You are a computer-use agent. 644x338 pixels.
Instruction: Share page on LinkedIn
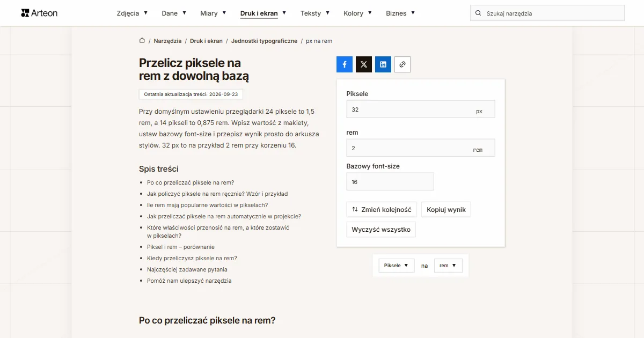383,64
